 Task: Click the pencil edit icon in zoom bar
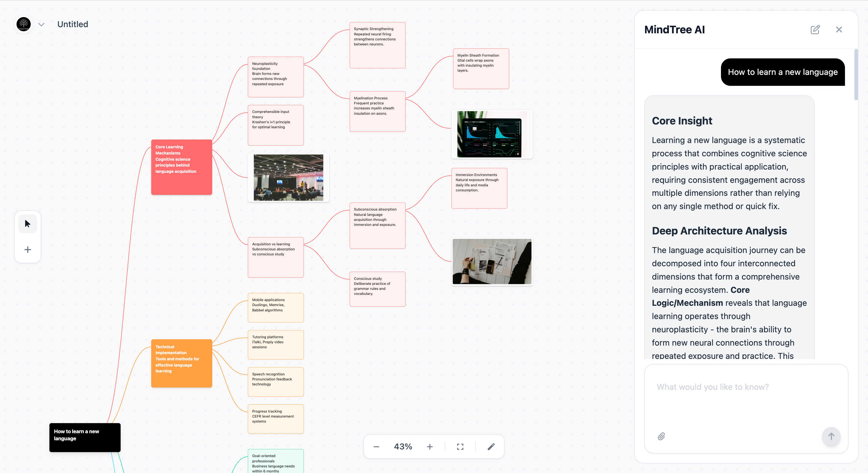coord(491,447)
